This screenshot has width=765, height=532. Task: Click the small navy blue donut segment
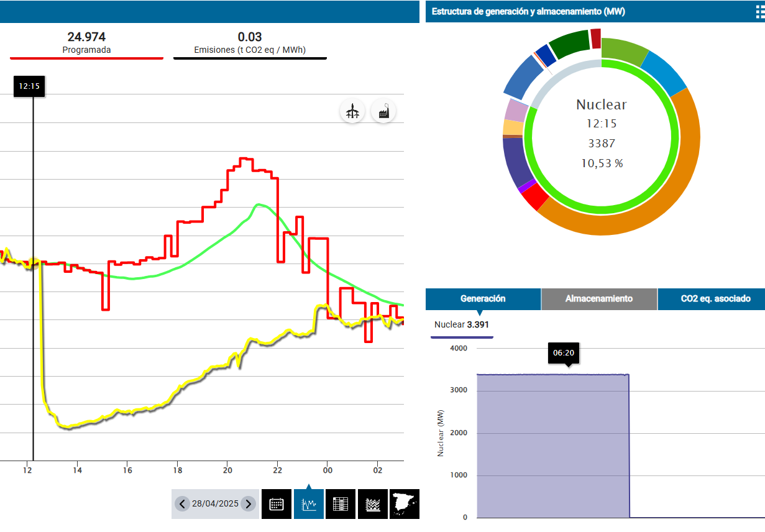(545, 55)
